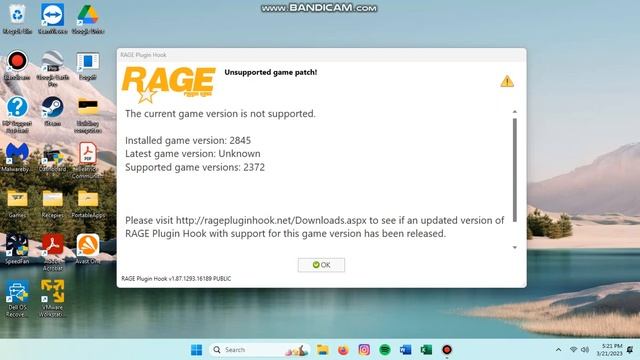
Task: Launch Adobe Acrobat from the desktop
Action: 52,252
